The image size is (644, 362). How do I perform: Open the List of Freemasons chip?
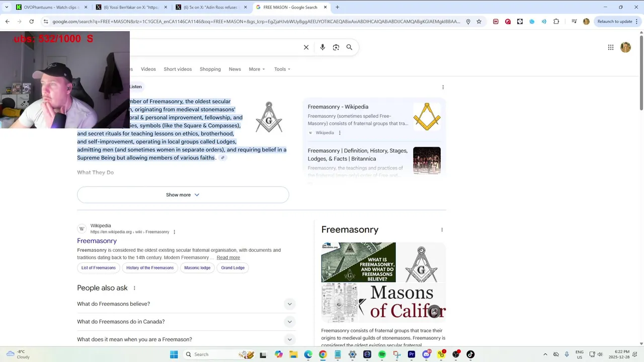point(99,268)
